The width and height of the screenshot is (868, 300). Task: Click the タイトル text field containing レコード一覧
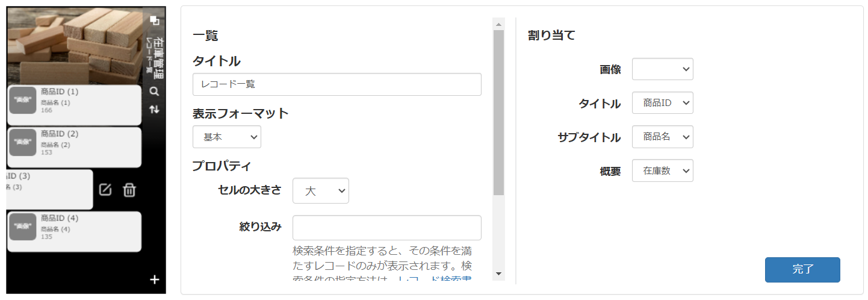[x=337, y=84]
